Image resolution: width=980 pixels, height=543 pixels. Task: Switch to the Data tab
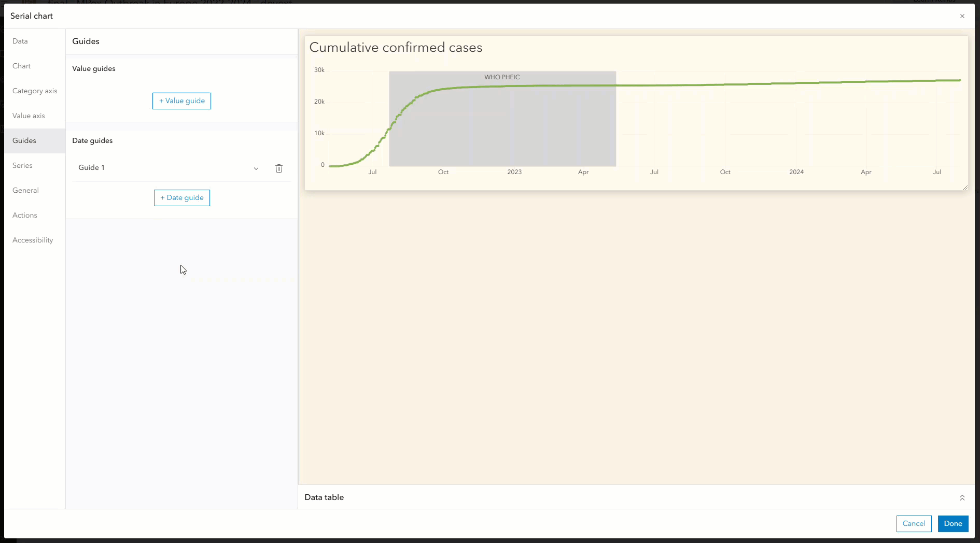[20, 41]
